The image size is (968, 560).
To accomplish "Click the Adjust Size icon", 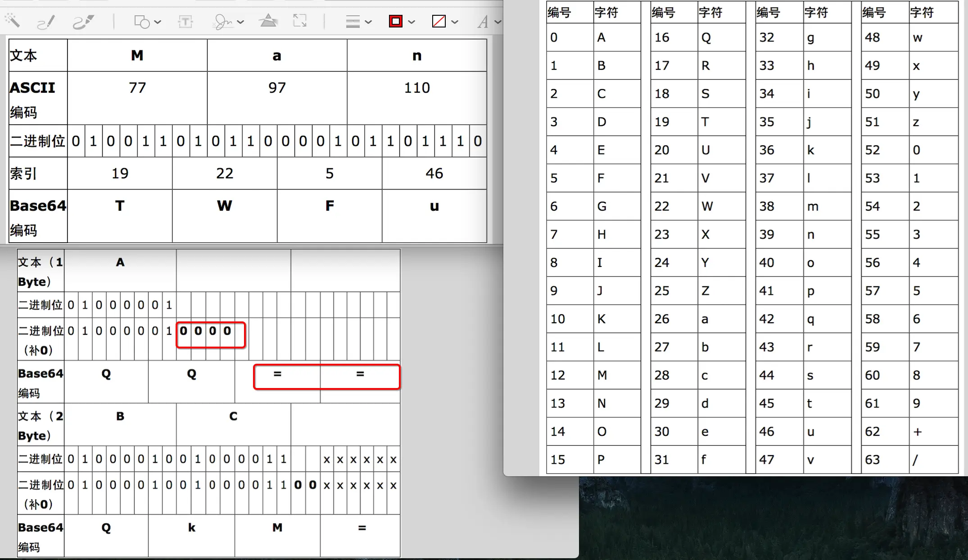I will (x=299, y=21).
